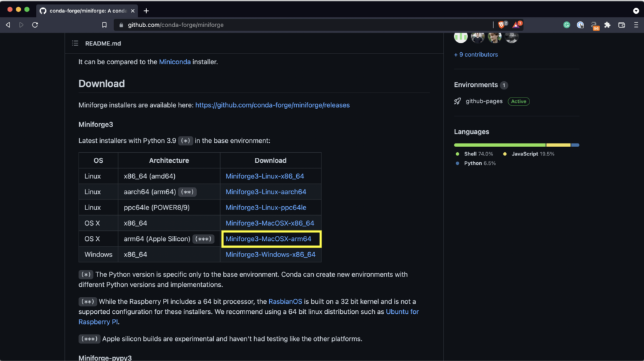Click the 'arm64 (Apple Silicon)' architecture cell
This screenshot has height=361, width=644.
[x=169, y=238]
